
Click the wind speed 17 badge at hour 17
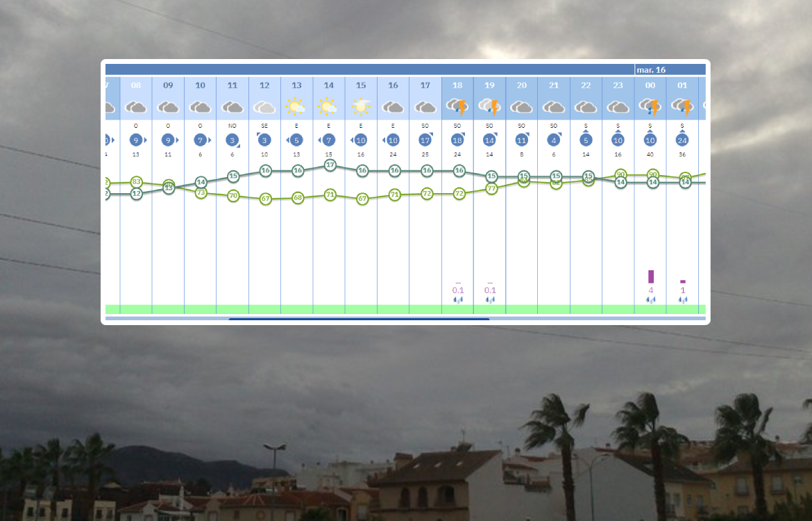coord(425,140)
